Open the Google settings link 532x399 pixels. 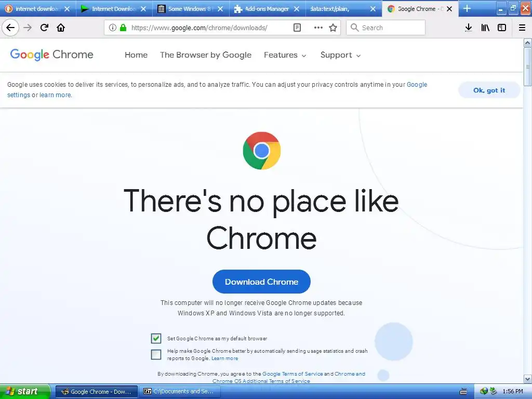[x=217, y=90]
